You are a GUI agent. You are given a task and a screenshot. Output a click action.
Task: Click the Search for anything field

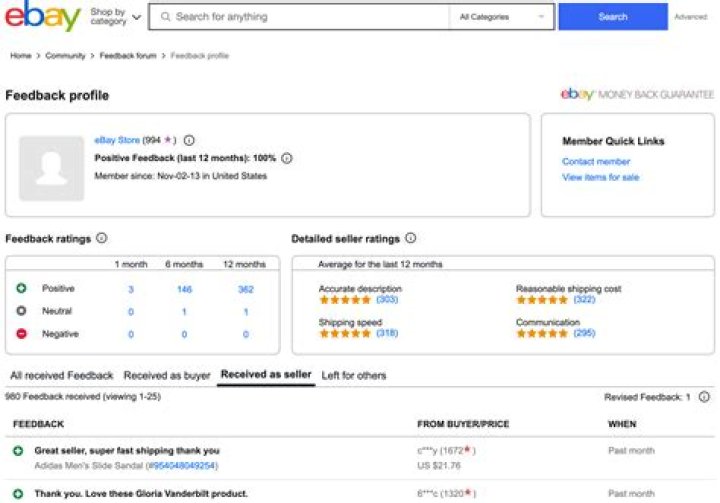(300, 17)
